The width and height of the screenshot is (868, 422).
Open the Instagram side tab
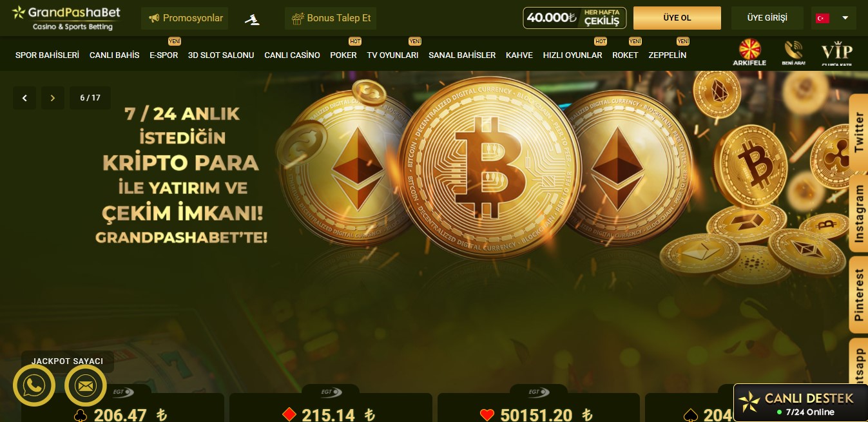(858, 213)
